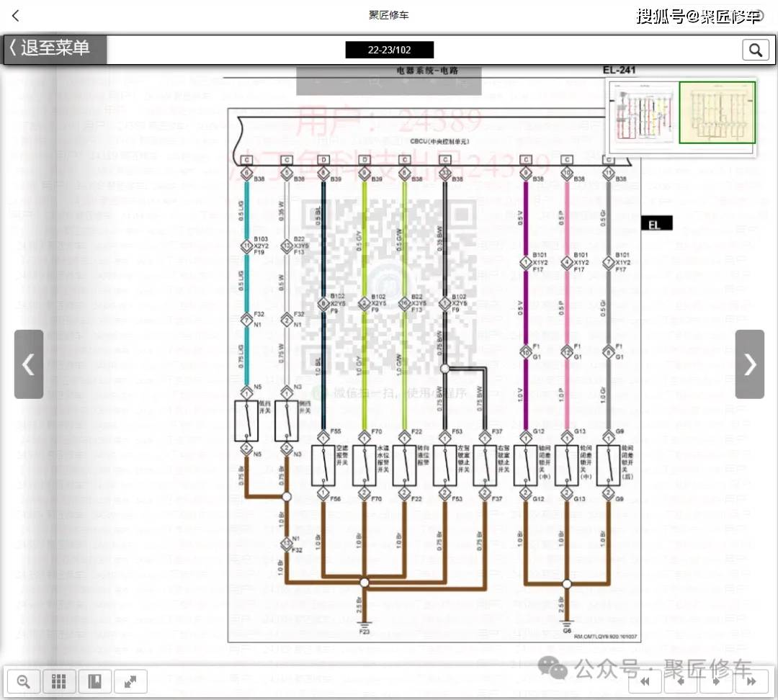
Task: Click the F55 connector label
Action: (336, 431)
